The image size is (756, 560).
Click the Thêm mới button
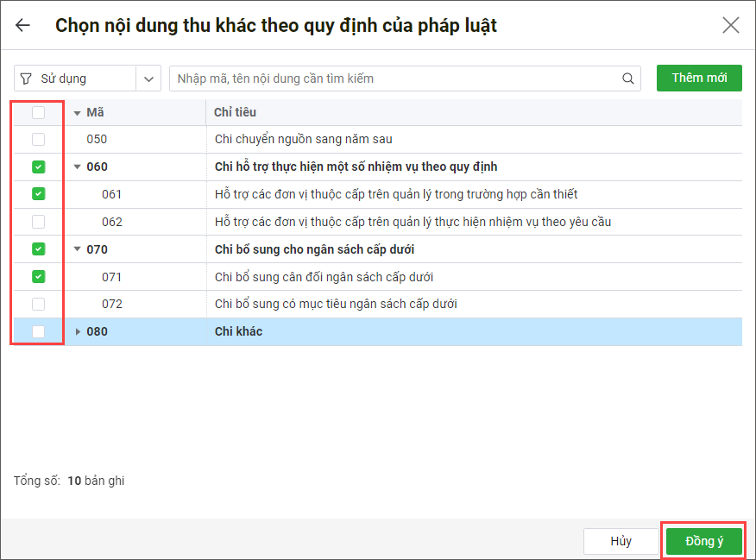(699, 78)
